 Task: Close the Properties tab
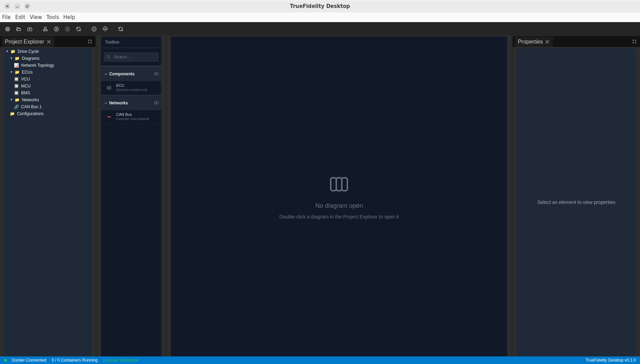tap(547, 42)
